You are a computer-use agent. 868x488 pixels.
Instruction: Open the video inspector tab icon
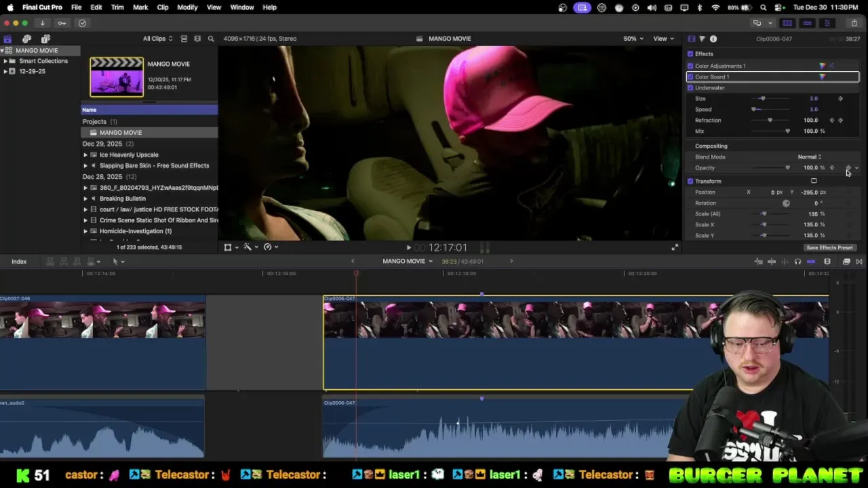coord(691,39)
